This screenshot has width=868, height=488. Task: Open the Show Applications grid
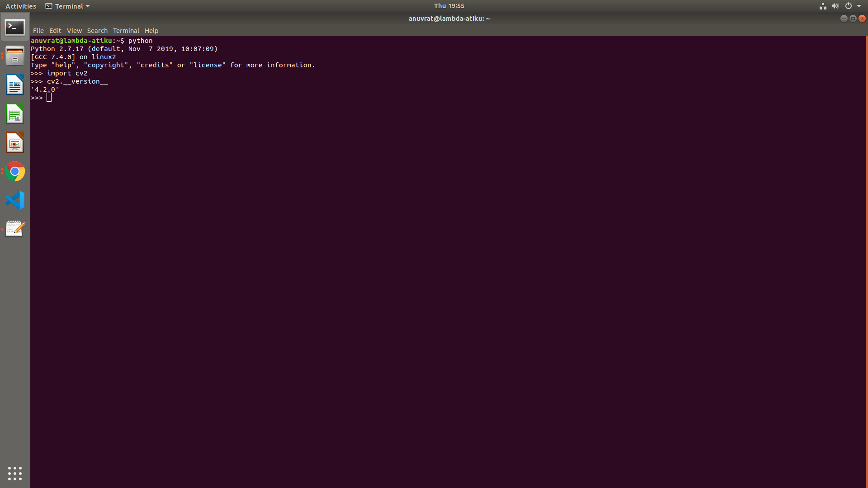(15, 474)
